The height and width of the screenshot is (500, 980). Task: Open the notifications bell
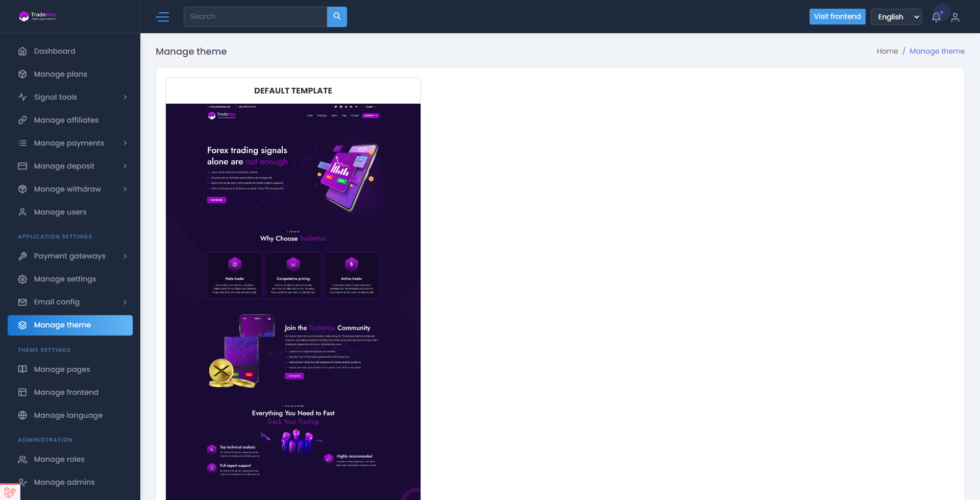click(936, 17)
